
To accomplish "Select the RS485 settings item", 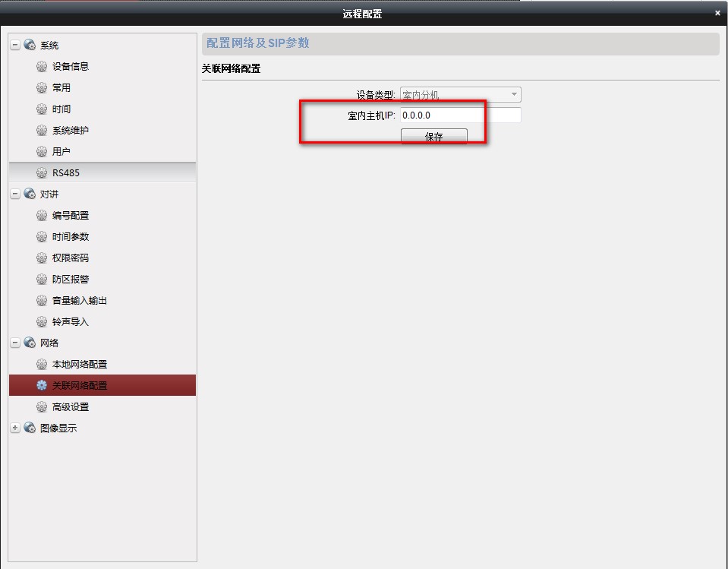I will point(65,173).
